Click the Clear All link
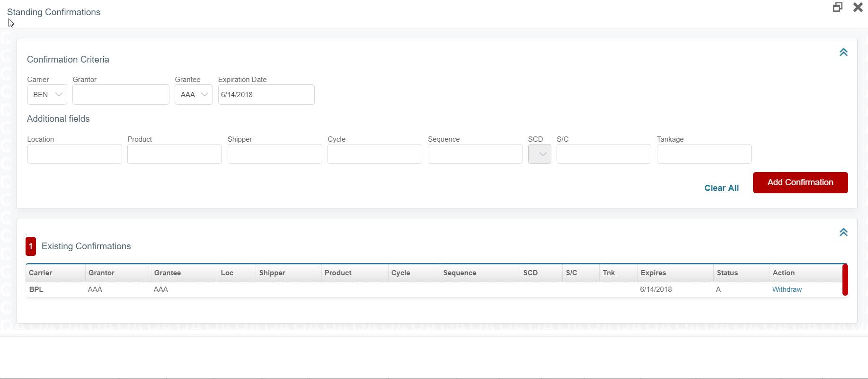The image size is (868, 379). [721, 188]
